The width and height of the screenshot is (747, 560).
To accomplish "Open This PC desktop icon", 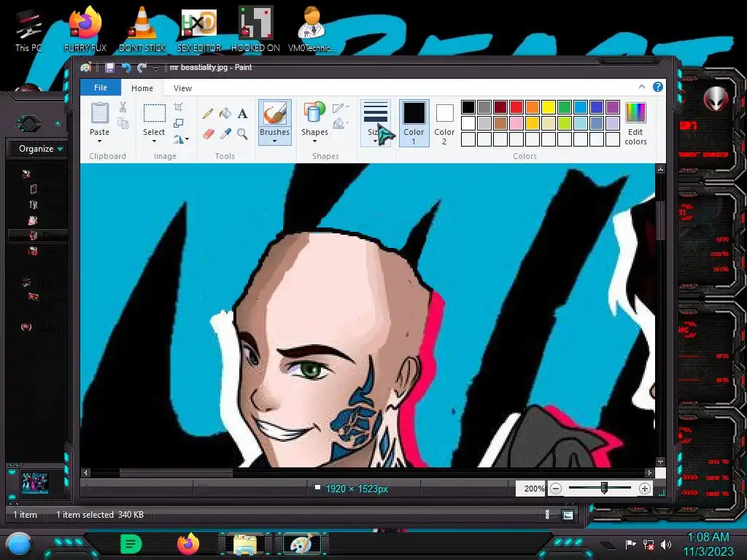I will click(x=28, y=29).
